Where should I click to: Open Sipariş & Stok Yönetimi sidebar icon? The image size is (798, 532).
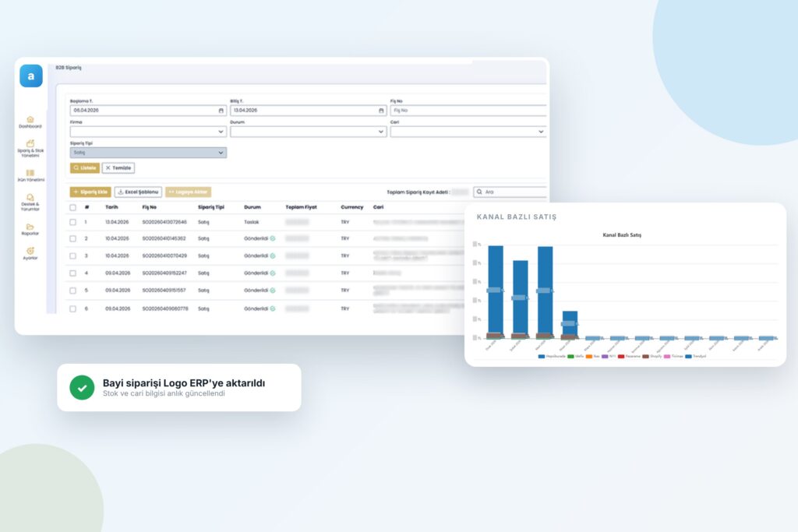tap(30, 143)
